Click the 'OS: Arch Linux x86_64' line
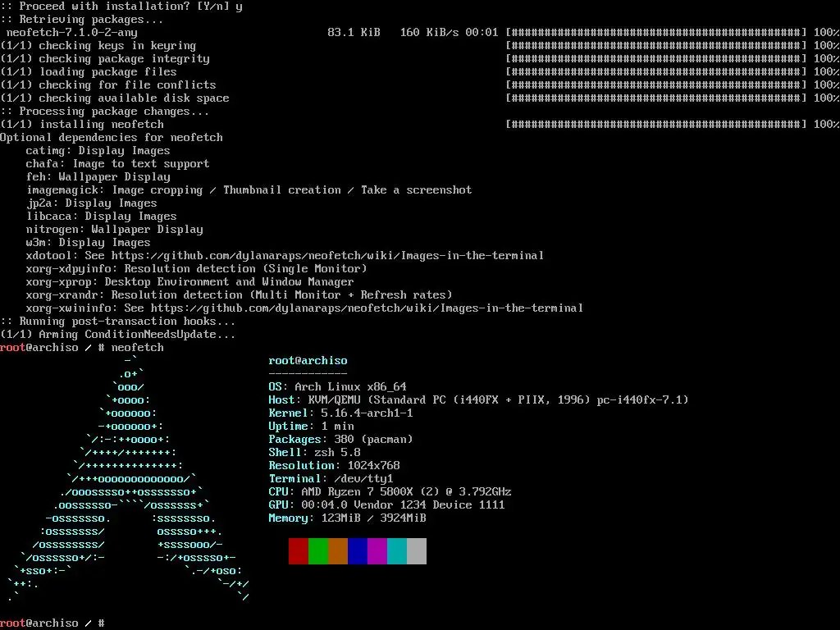The width and height of the screenshot is (840, 630). 337,387
